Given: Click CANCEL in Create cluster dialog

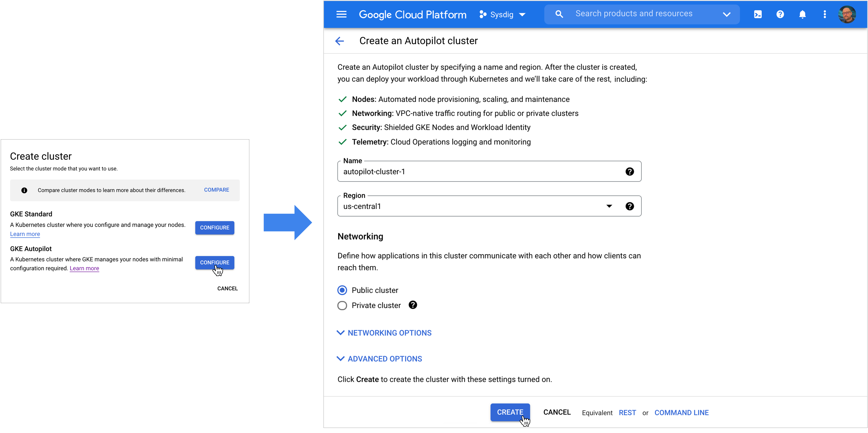Looking at the screenshot, I should [228, 288].
